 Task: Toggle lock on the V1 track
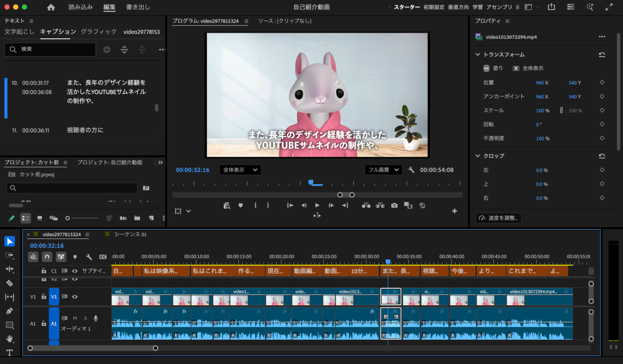44,297
